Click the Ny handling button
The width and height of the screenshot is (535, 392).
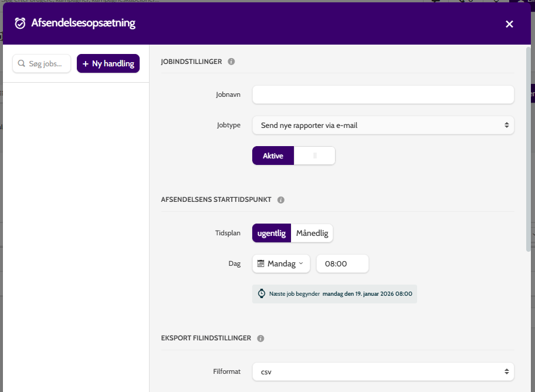coord(108,63)
